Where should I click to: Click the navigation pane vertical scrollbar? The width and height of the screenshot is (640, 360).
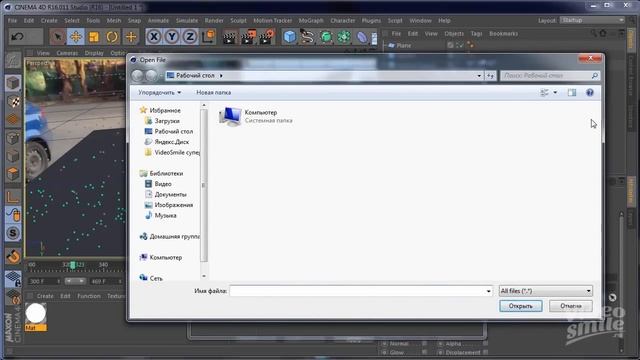click(x=204, y=186)
